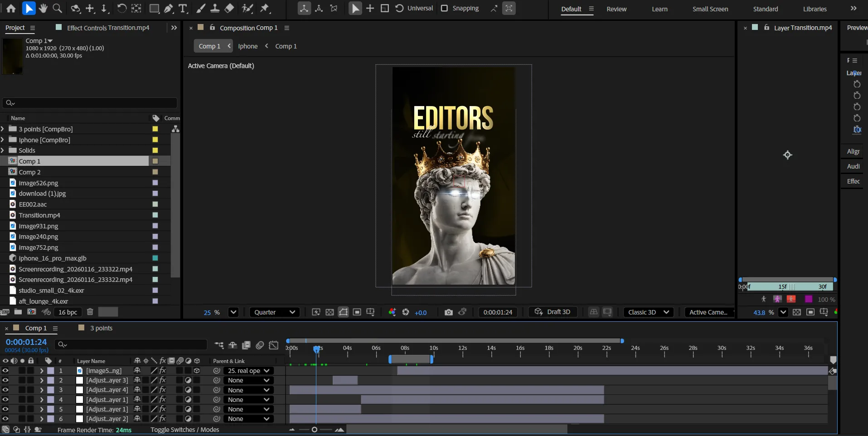
Task: Click Toggle Switches / Modes
Action: (184, 430)
